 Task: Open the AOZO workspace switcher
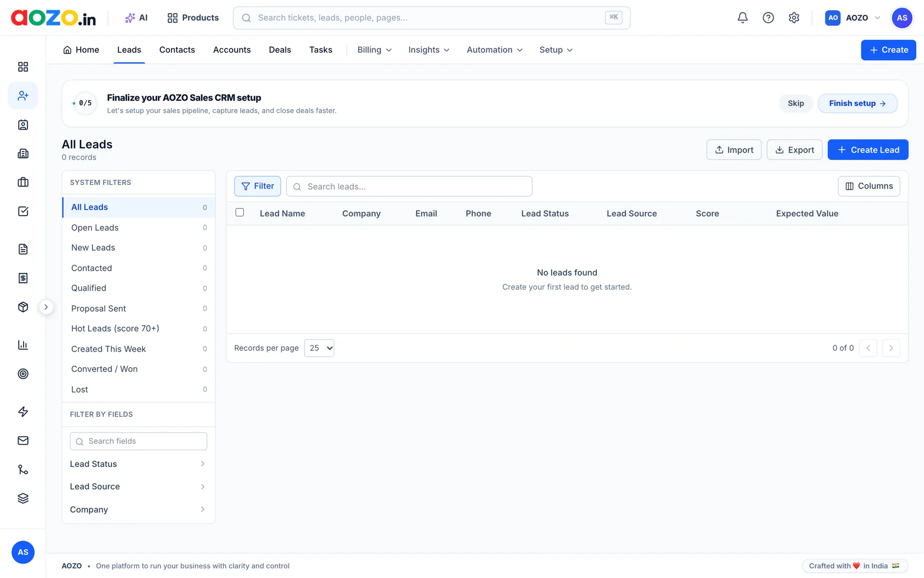(x=853, y=18)
